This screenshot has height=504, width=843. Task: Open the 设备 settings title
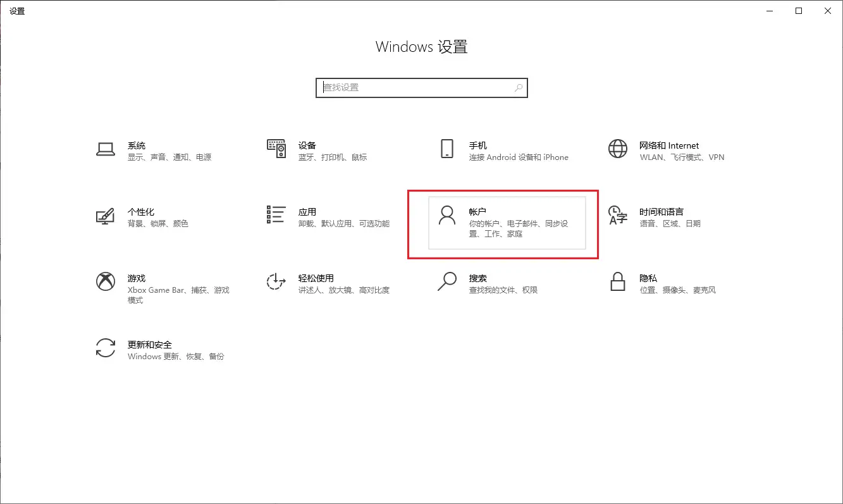pos(307,145)
